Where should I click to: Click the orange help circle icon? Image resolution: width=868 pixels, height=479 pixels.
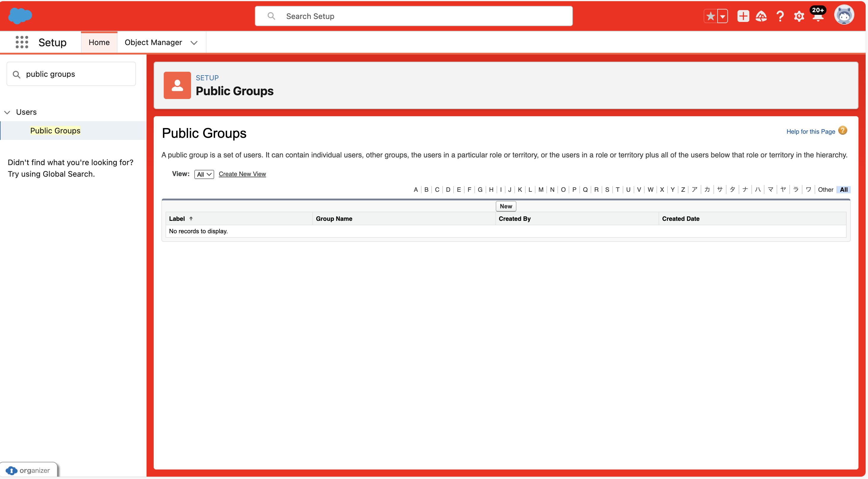843,131
